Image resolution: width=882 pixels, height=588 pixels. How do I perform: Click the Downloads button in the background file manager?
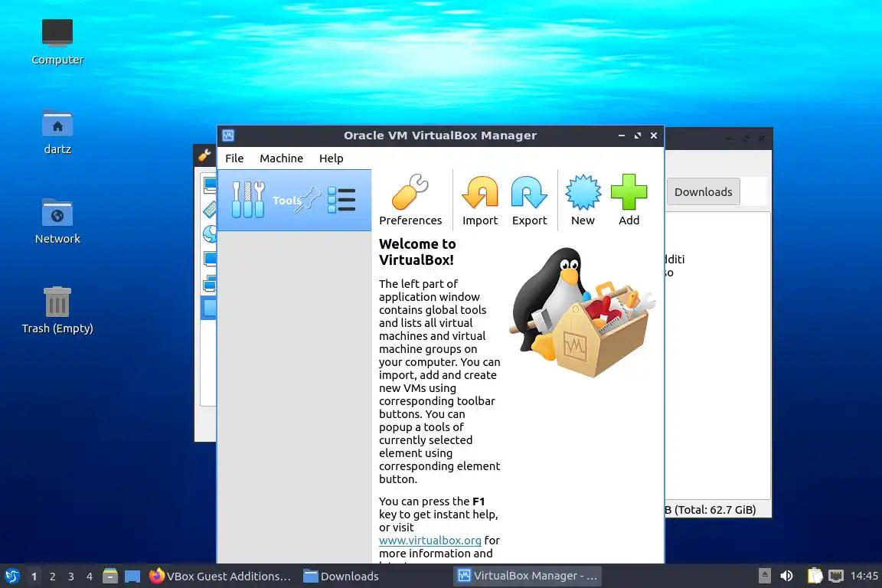coord(703,192)
